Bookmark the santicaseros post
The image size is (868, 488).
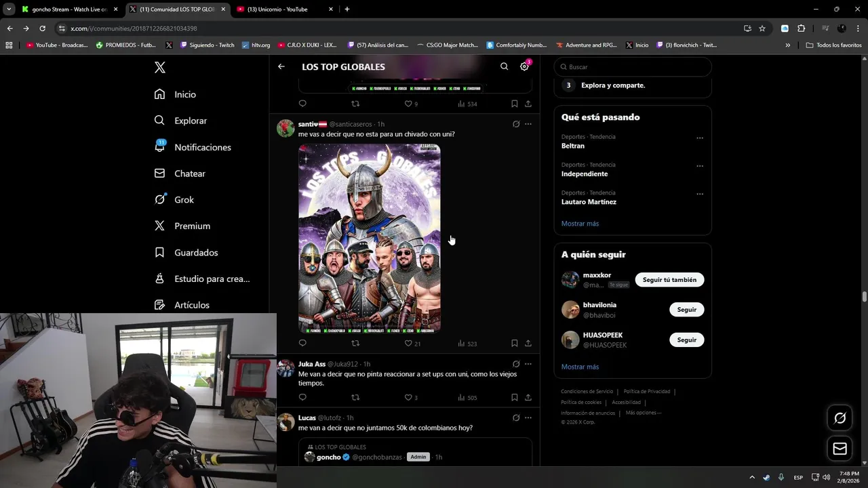click(514, 343)
